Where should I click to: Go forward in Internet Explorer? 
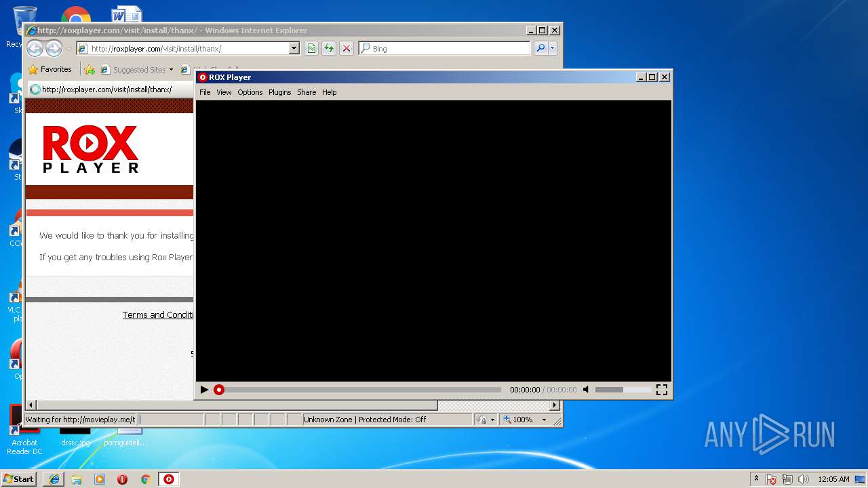coord(54,48)
